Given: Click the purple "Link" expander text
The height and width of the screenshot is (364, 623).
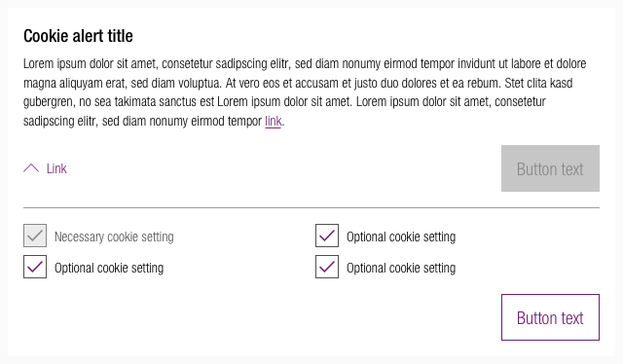Looking at the screenshot, I should point(56,168).
